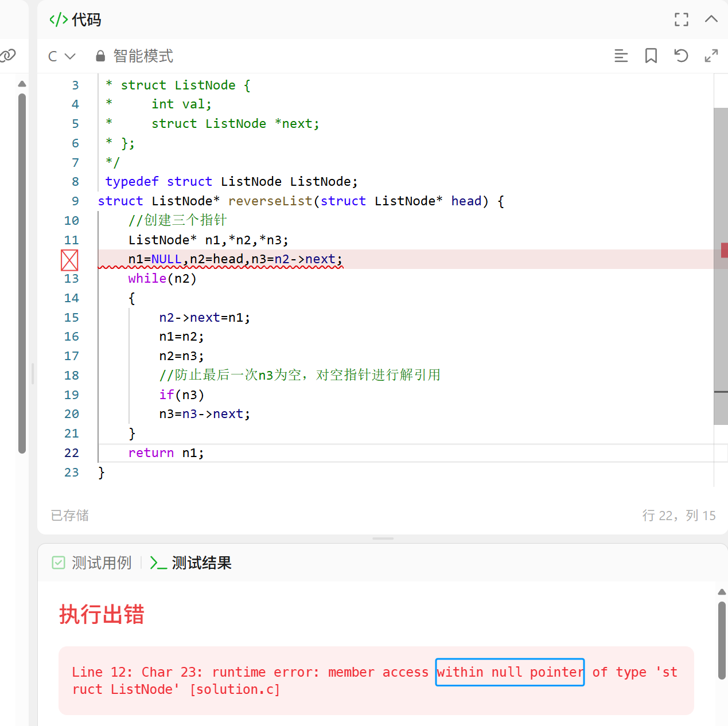Image resolution: width=728 pixels, height=726 pixels.
Task: Open the C language dropdown
Action: (x=62, y=56)
